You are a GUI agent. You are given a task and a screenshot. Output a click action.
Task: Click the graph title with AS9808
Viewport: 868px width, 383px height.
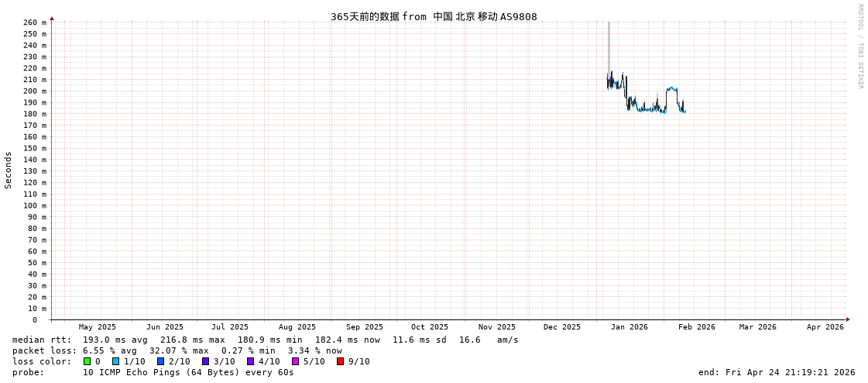(434, 16)
